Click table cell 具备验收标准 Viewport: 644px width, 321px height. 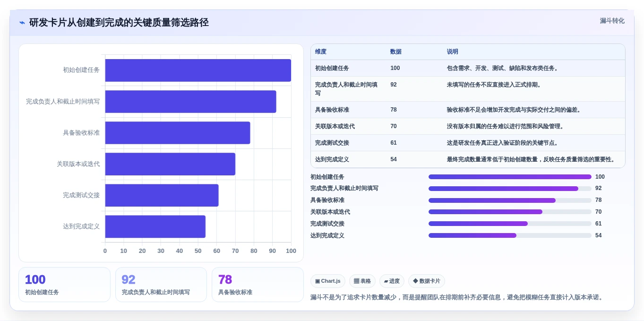(x=332, y=110)
